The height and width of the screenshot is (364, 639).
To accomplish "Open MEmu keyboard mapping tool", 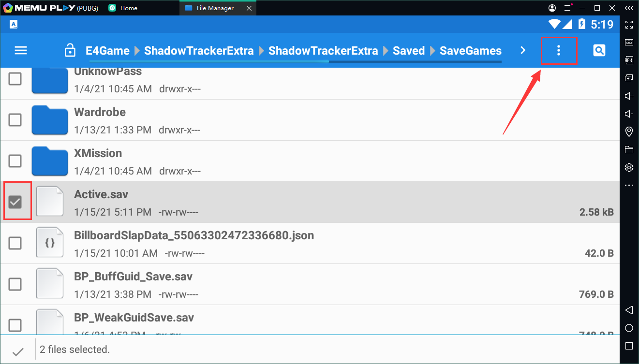I will 629,43.
